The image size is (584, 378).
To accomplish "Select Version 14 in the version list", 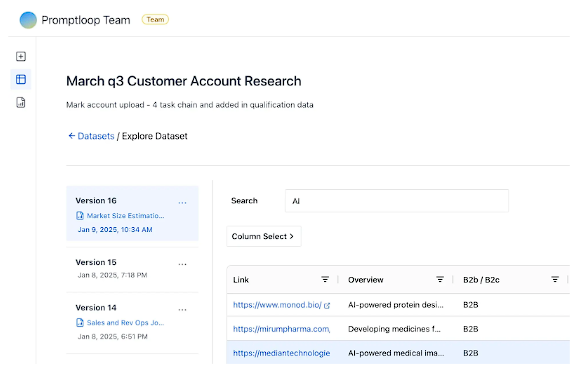I will [x=132, y=323].
